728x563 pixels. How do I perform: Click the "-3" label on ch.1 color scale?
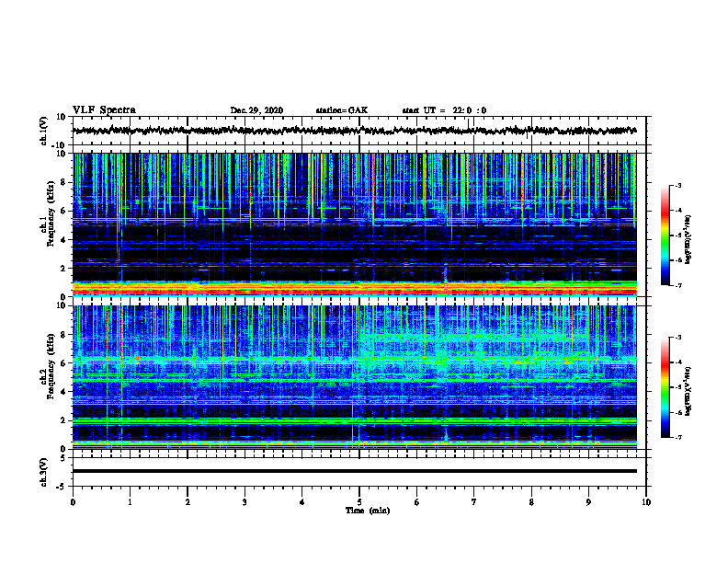[x=677, y=185]
